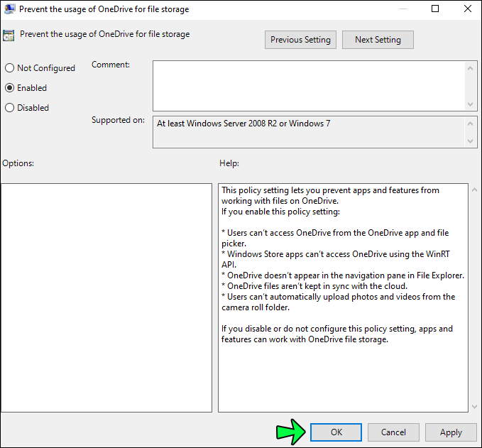Click Help pane scroll down arrow
Image resolution: width=482 pixels, height=448 pixels.
pyautogui.click(x=475, y=407)
